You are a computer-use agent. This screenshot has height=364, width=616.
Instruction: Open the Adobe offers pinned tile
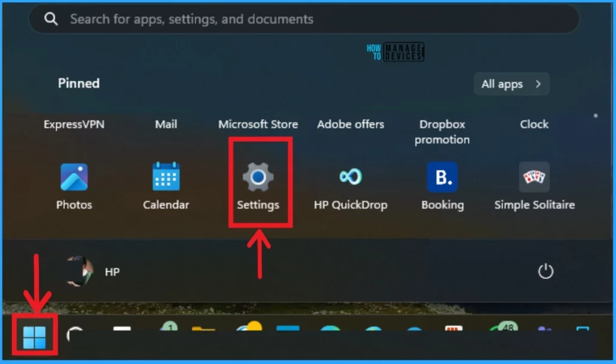point(351,124)
